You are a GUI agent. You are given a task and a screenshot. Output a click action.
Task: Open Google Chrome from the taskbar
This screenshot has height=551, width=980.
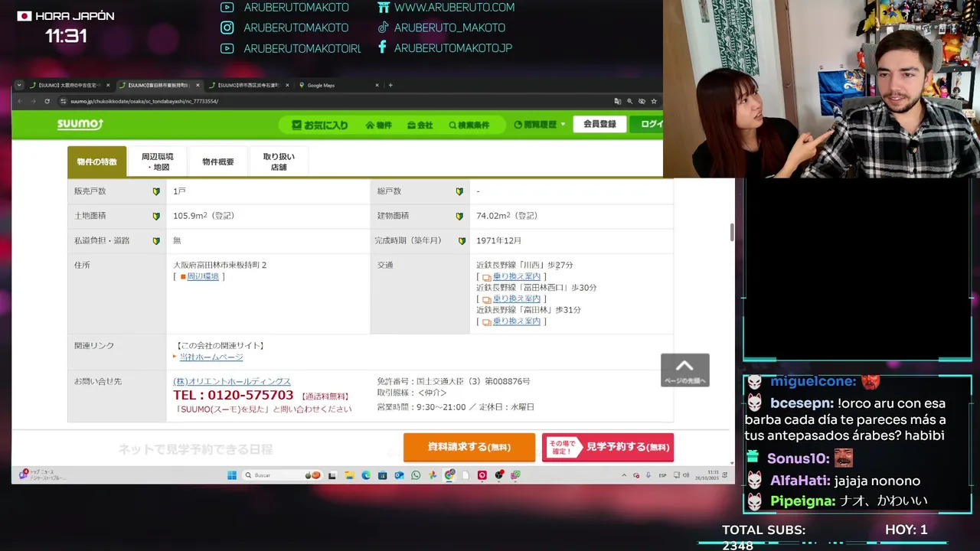[x=449, y=475]
